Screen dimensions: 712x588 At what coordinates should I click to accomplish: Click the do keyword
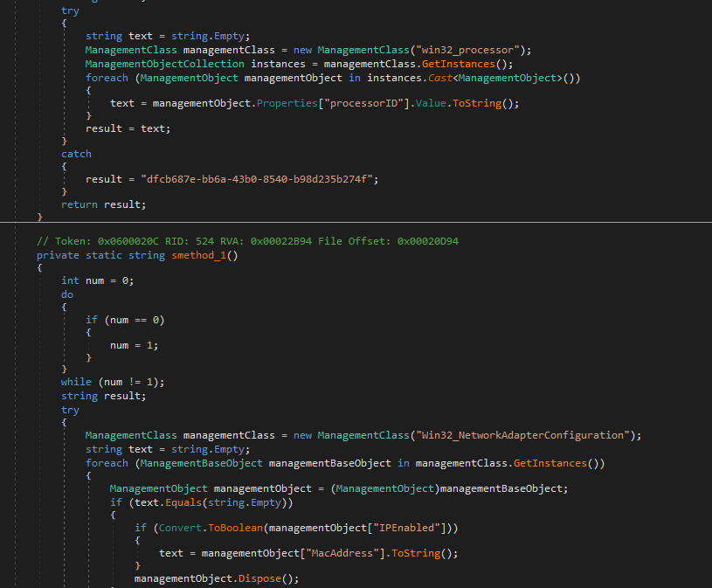coord(67,294)
